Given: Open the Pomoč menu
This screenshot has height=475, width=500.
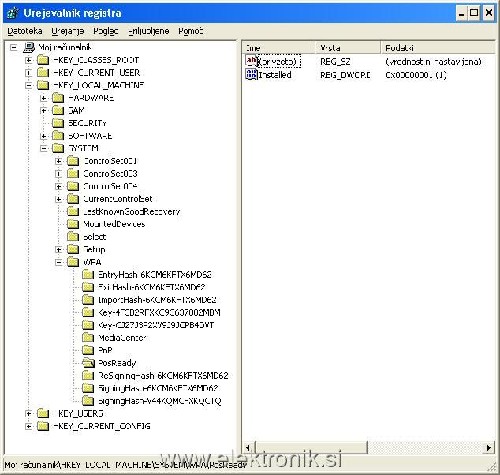Looking at the screenshot, I should [191, 31].
